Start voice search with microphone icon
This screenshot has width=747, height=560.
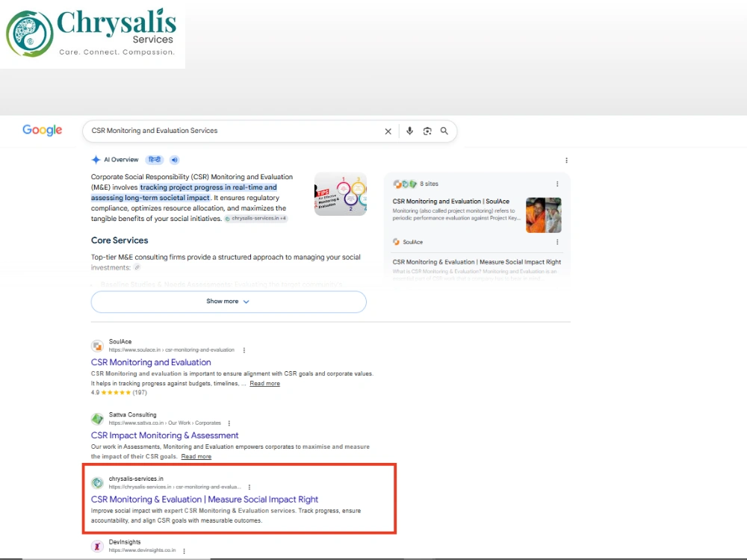pyautogui.click(x=409, y=131)
